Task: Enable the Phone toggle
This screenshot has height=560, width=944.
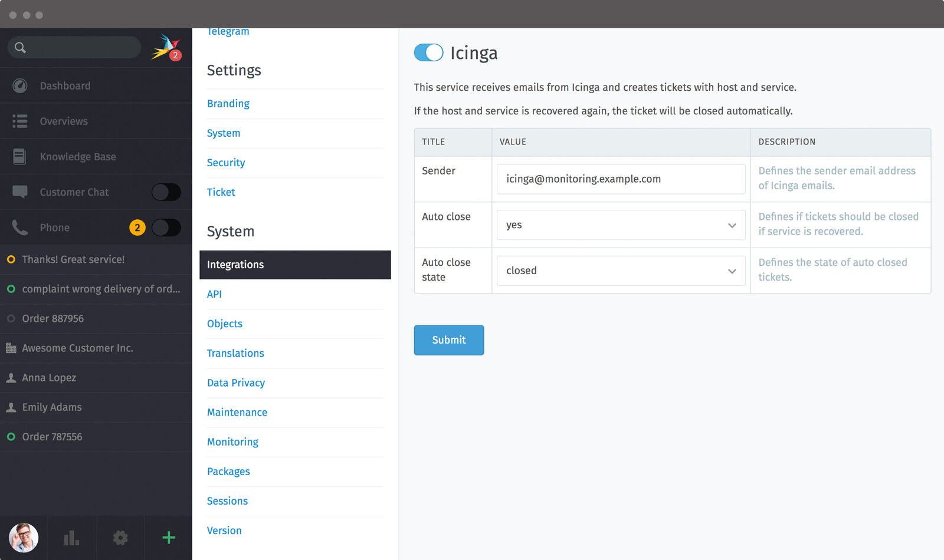Action: pyautogui.click(x=166, y=227)
